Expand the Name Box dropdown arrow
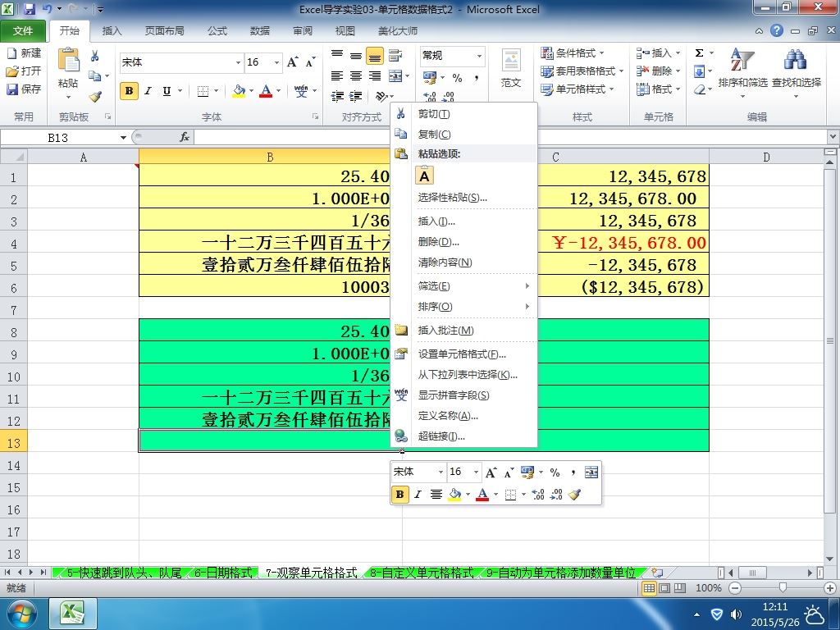 [x=123, y=138]
